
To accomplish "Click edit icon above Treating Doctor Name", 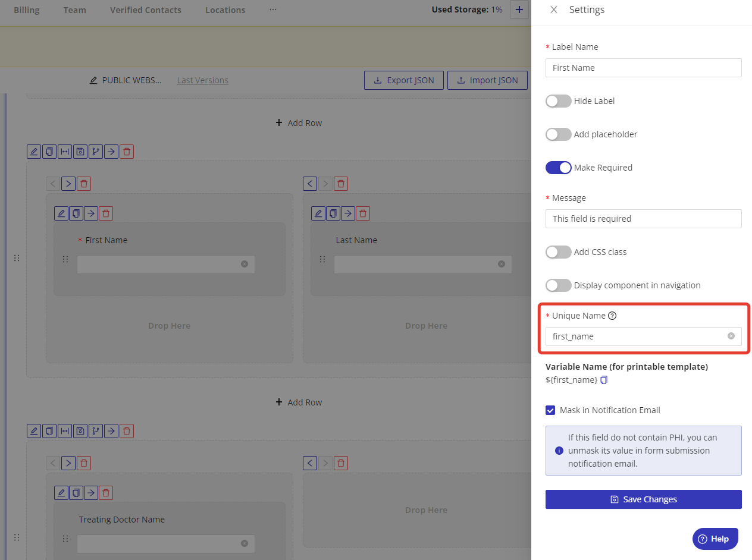I will click(61, 493).
